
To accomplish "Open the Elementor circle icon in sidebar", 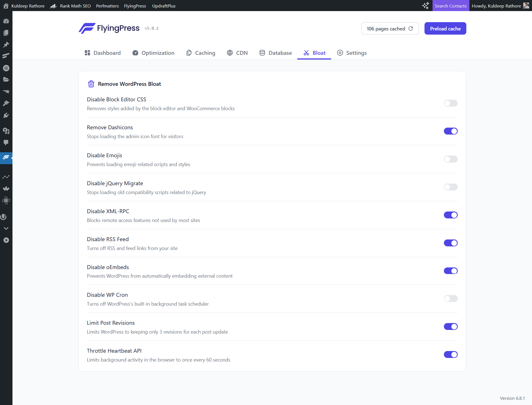I will 6,68.
